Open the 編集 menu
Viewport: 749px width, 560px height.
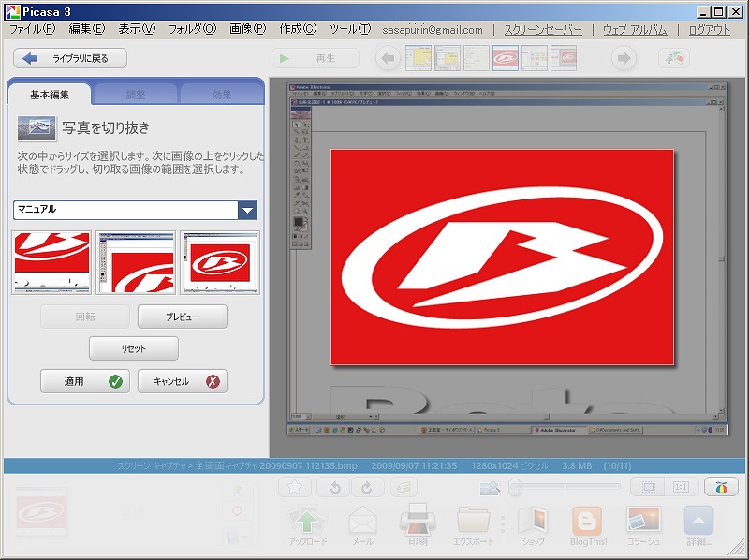tap(86, 29)
